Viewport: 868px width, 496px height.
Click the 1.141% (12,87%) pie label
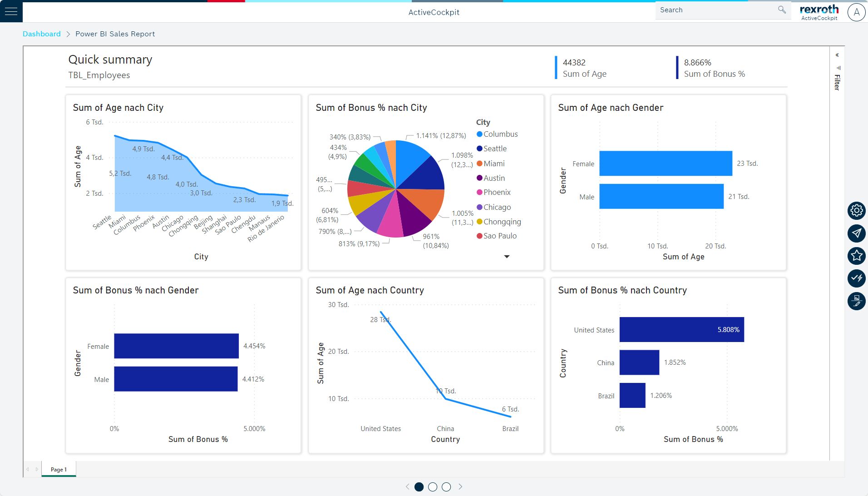click(x=441, y=135)
